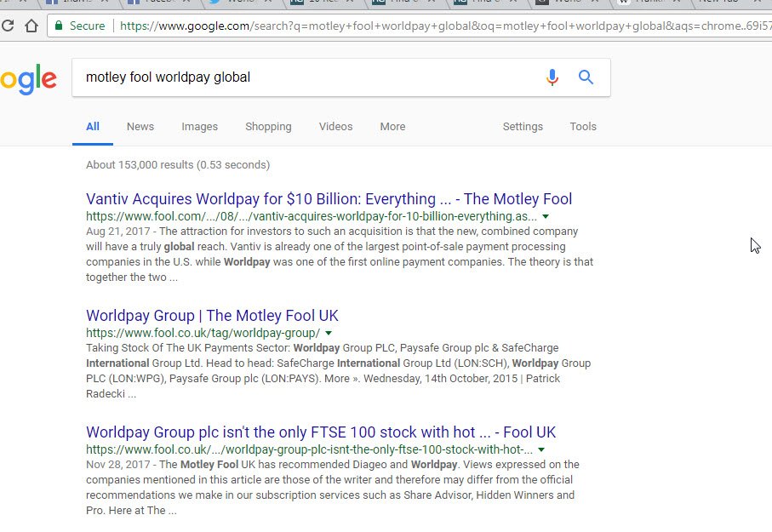The width and height of the screenshot is (772, 532).
Task: Switch to the Shopping results tab
Action: [268, 127]
